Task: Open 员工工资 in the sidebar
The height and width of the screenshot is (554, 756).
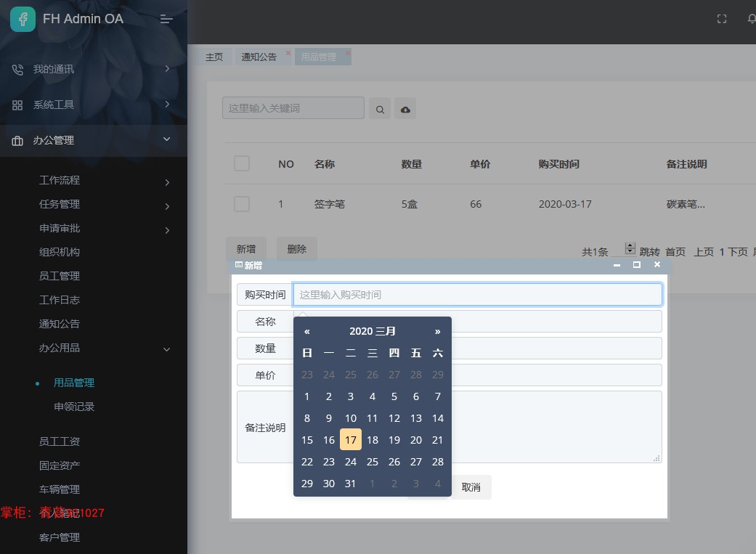Action: tap(60, 441)
